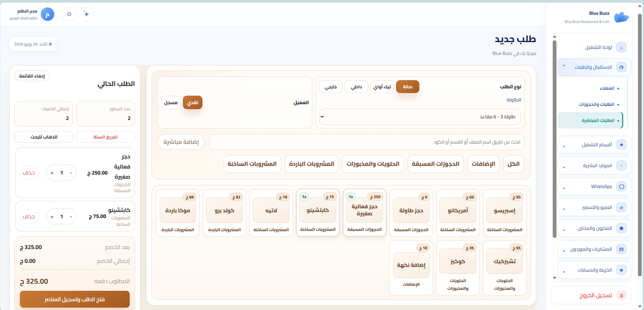Screen dimensions: 644x310
Task: Add تشيزكيك item card
Action: click(504, 267)
